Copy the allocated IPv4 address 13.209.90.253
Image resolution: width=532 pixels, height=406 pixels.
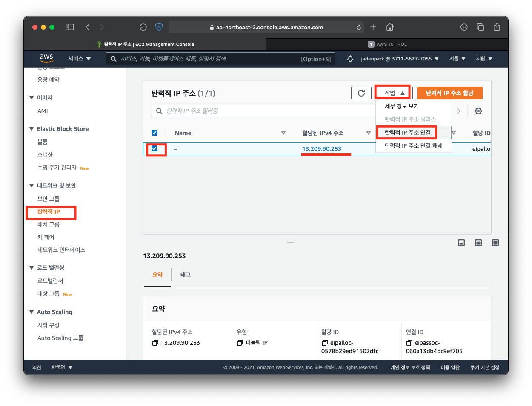(x=155, y=343)
